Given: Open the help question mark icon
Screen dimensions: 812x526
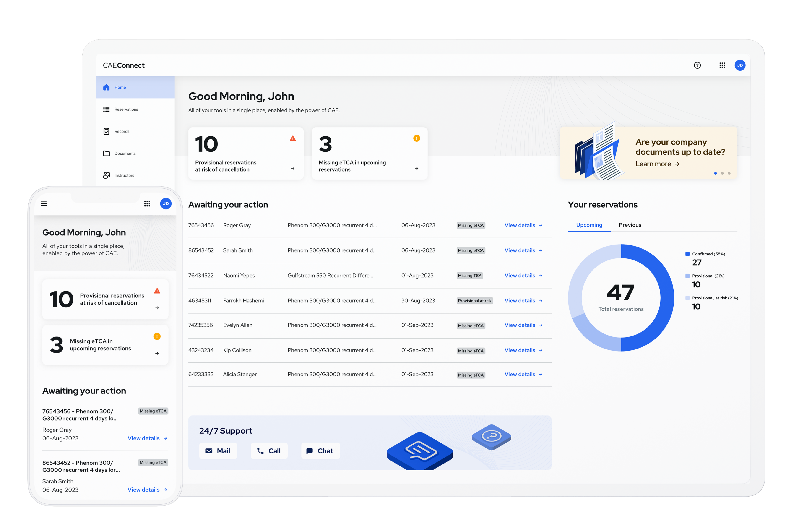Looking at the screenshot, I should [x=697, y=65].
